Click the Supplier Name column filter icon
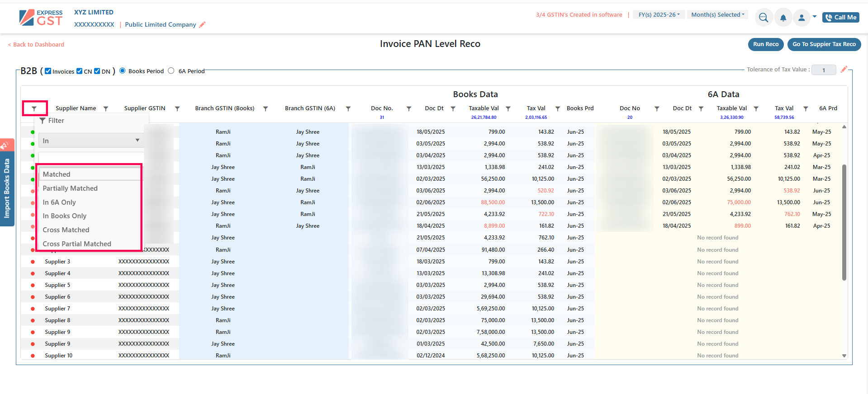Viewport: 868px width, 394px height. (106, 109)
